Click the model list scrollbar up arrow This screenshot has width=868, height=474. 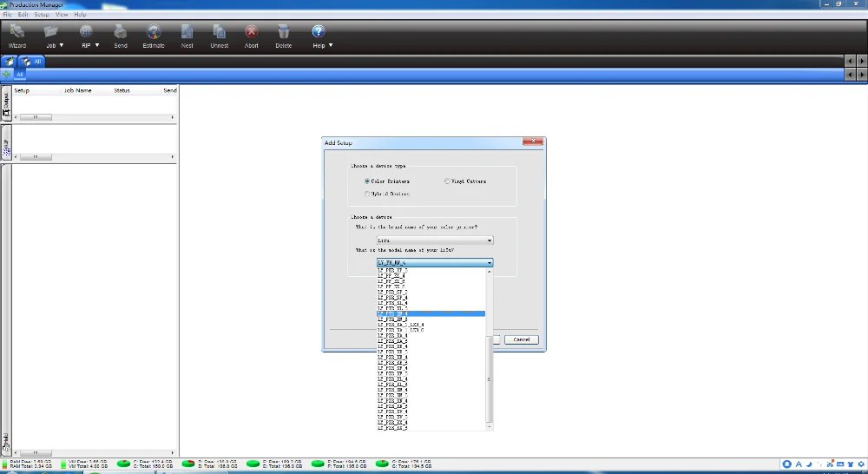coord(489,272)
